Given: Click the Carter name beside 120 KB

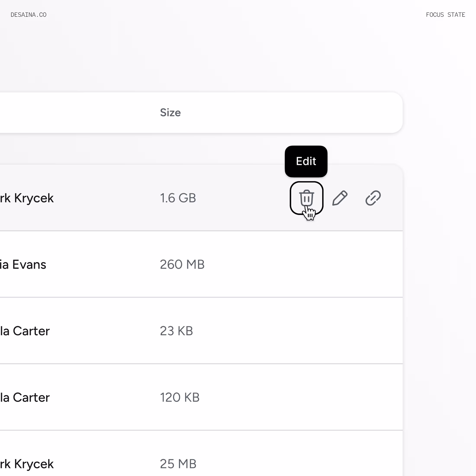Looking at the screenshot, I should tap(25, 397).
